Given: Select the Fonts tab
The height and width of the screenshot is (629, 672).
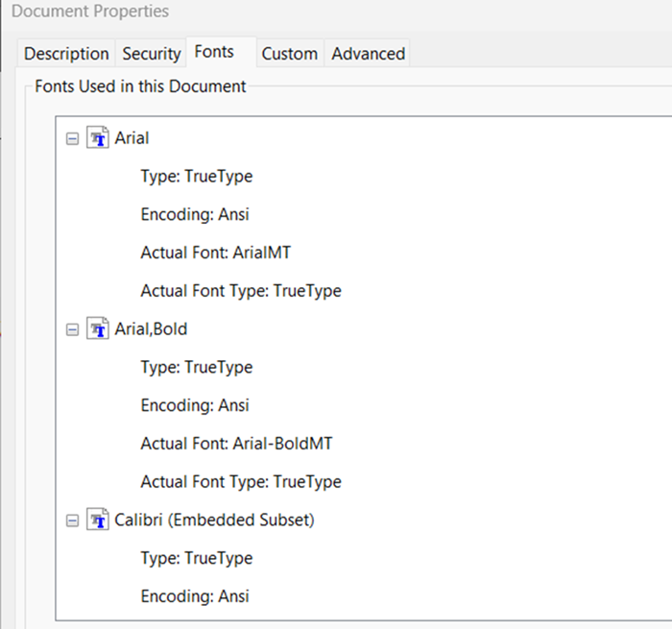Looking at the screenshot, I should click(214, 52).
